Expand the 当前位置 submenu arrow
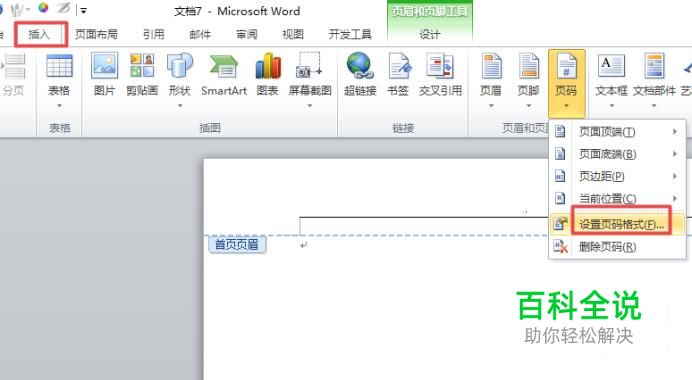692x380 pixels. point(675,198)
